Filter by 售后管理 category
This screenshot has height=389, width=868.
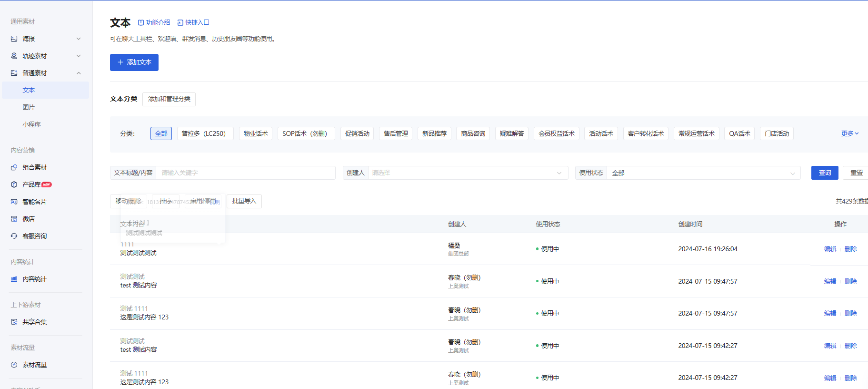pos(396,133)
